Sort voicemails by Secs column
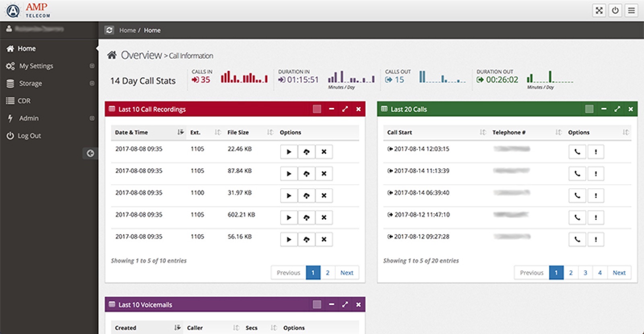 [260, 328]
